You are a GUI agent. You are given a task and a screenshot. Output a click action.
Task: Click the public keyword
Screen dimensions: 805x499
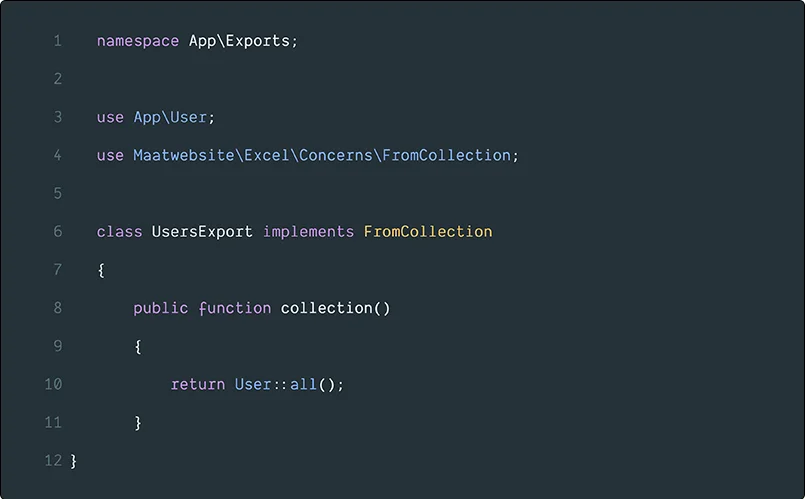[160, 308]
